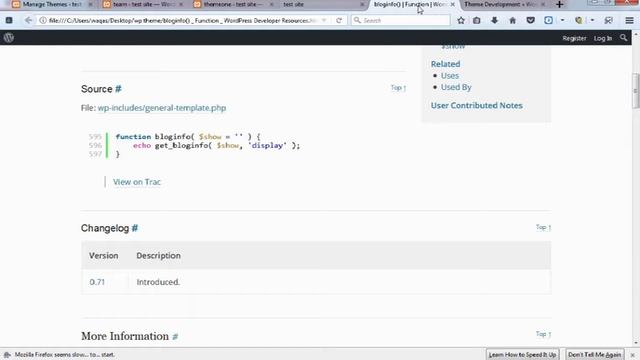Open the bookmarks list icon
The height and width of the screenshot is (360, 640).
click(477, 20)
